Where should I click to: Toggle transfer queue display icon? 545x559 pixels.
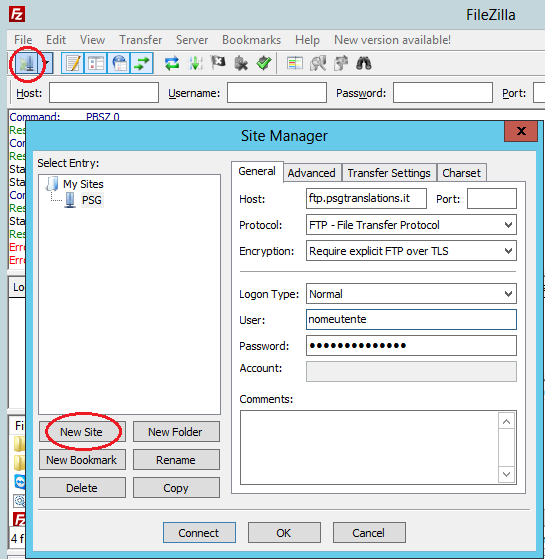(x=142, y=63)
